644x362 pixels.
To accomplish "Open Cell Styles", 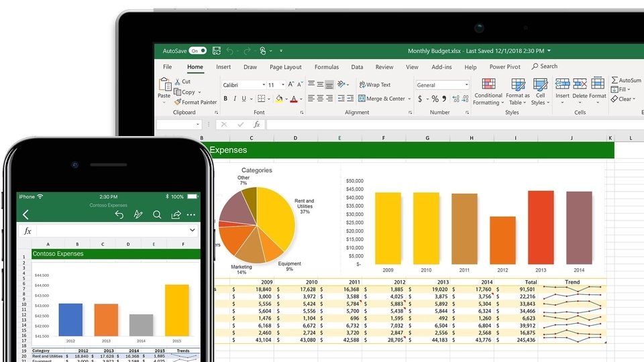I will (x=540, y=92).
